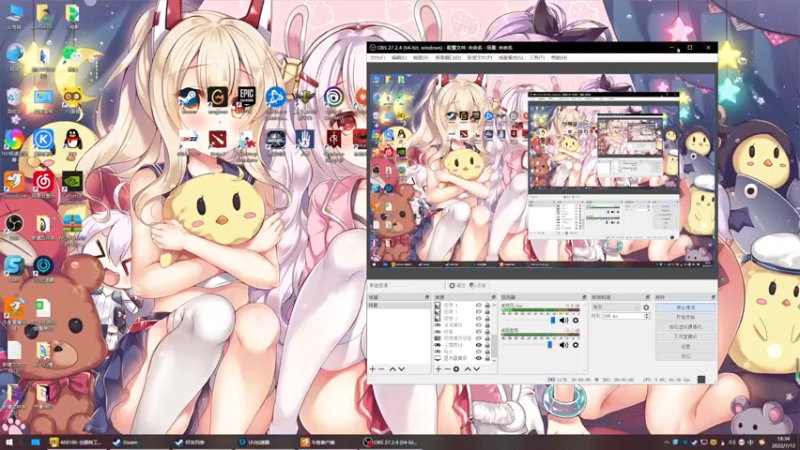Screen dimensions: 800x450
Task: Move selected source down
Action: 477,369
